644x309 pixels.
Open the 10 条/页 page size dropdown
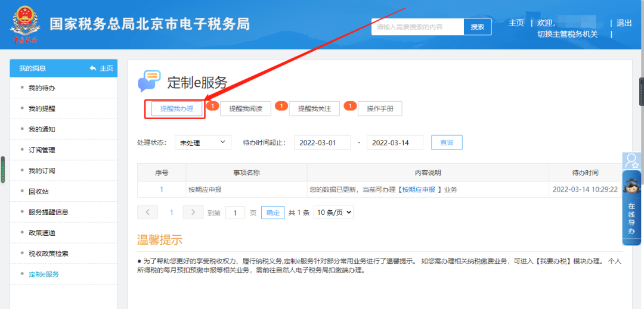tap(333, 213)
